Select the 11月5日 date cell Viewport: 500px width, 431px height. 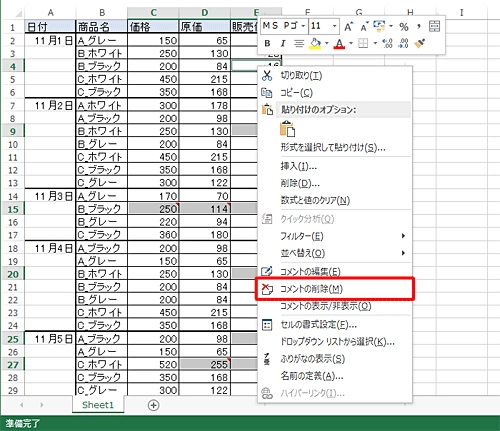point(50,339)
